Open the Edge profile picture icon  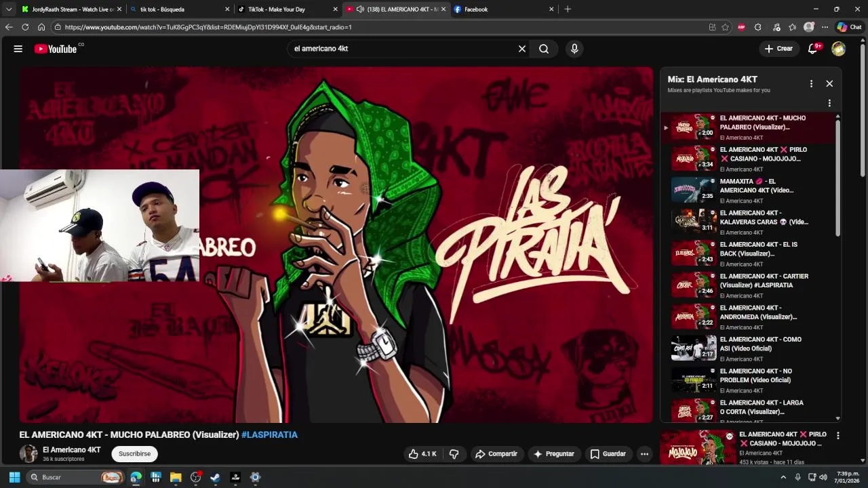tap(809, 27)
